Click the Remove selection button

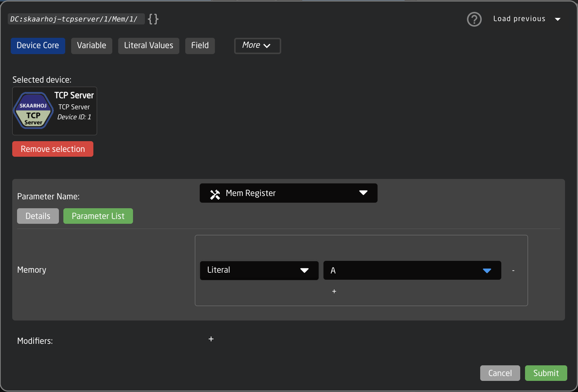[x=53, y=149]
